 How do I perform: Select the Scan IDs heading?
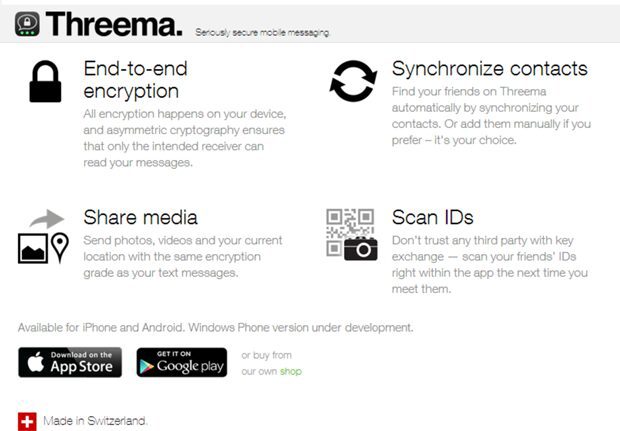pyautogui.click(x=433, y=217)
